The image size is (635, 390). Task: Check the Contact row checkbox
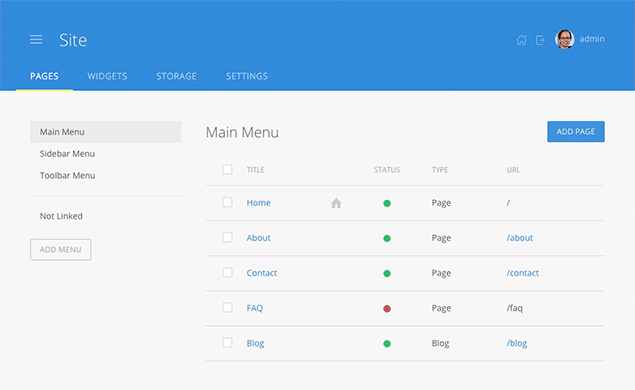coord(227,273)
